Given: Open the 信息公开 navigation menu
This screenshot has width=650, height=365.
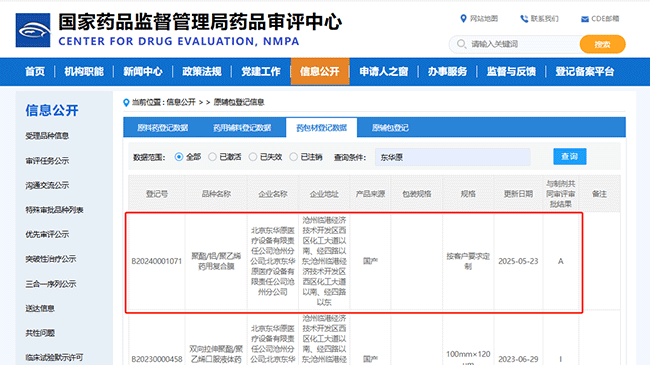Looking at the screenshot, I should 320,71.
